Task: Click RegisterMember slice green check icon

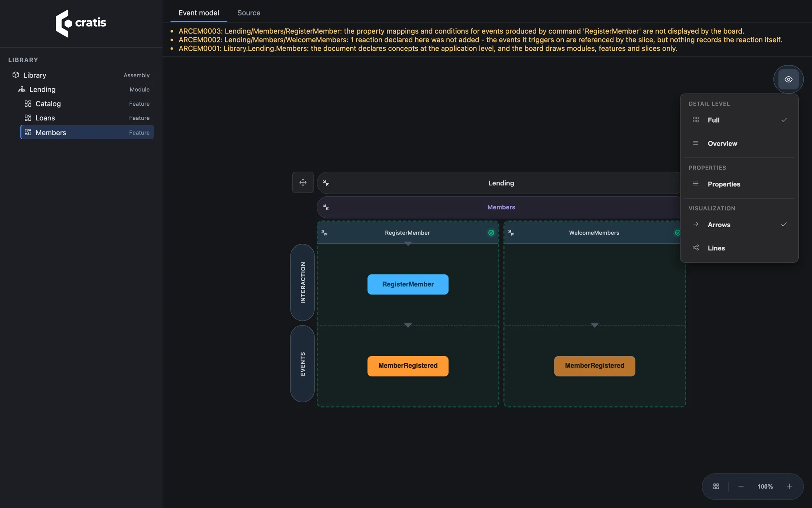Action: (x=491, y=233)
